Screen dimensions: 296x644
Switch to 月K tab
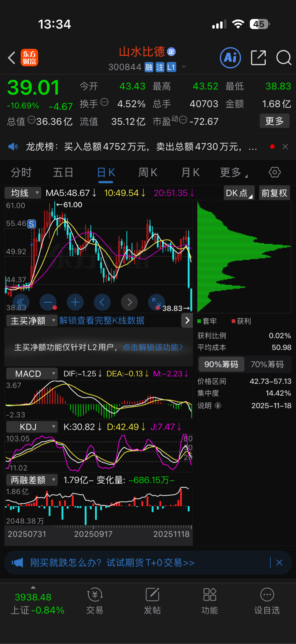click(190, 172)
